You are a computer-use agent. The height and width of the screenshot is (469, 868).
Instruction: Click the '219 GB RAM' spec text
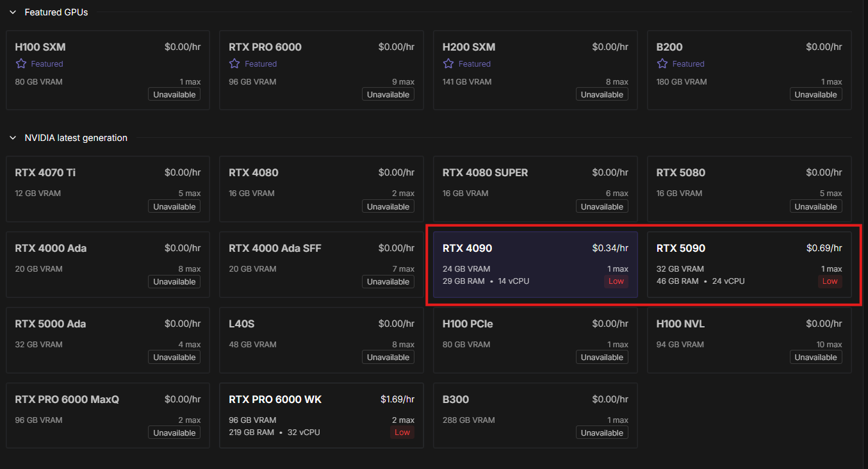pos(252,432)
